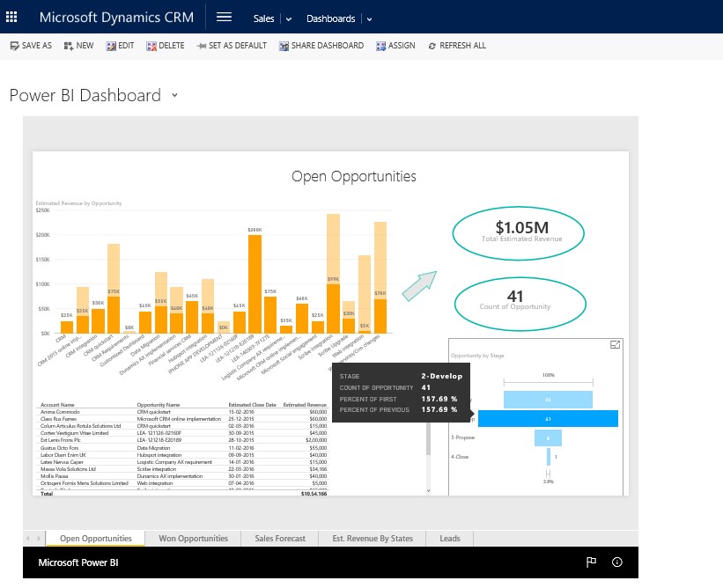Click the New dashboard button
Image resolution: width=723 pixels, height=588 pixels.
click(x=79, y=46)
